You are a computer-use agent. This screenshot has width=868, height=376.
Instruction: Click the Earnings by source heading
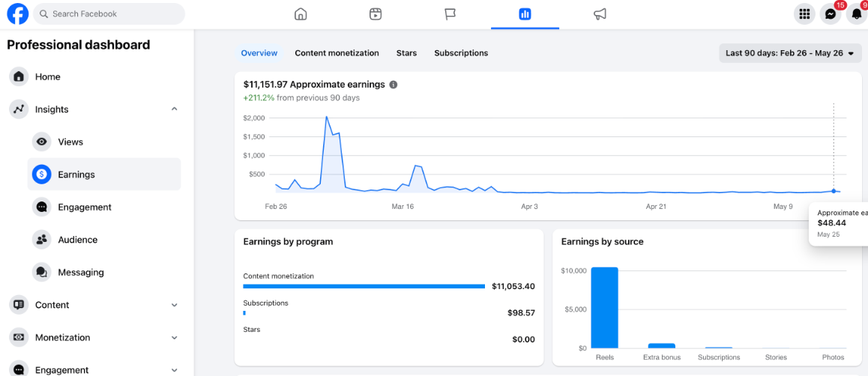tap(603, 242)
